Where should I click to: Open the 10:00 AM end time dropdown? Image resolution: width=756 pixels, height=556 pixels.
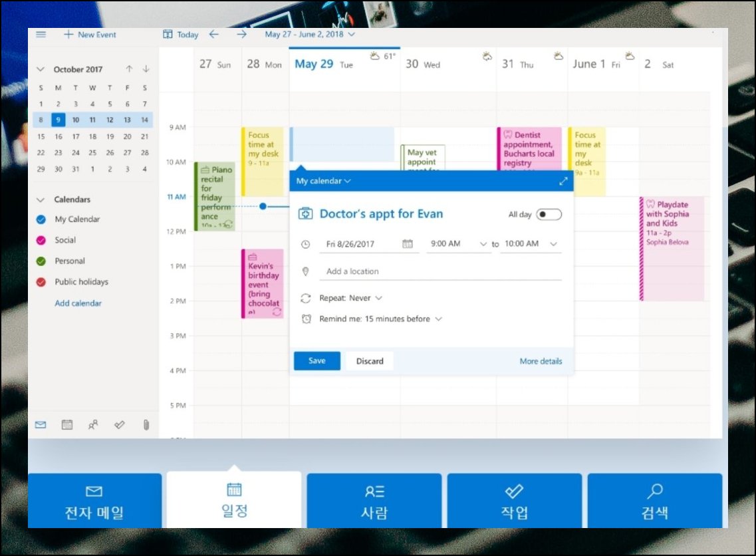[x=531, y=244]
